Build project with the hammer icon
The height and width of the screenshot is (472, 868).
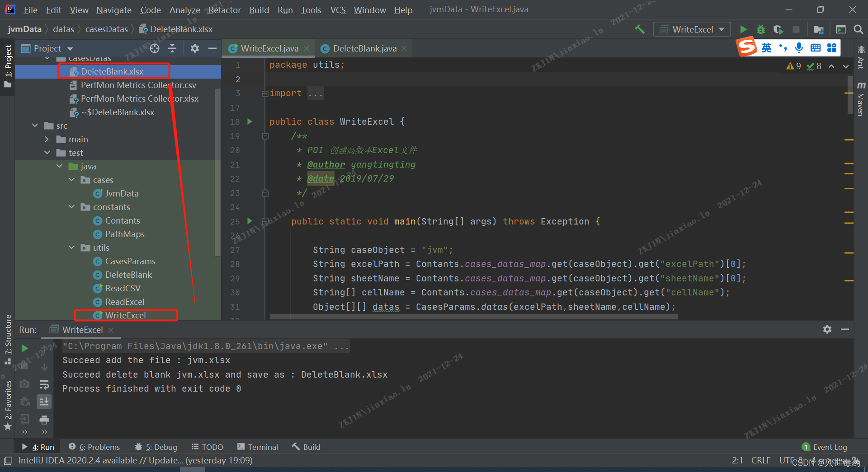pyautogui.click(x=640, y=29)
